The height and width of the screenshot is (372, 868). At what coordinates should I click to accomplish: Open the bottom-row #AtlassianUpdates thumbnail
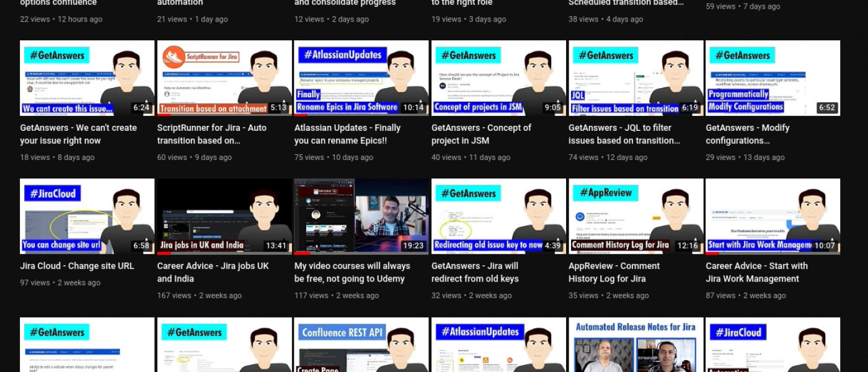498,345
